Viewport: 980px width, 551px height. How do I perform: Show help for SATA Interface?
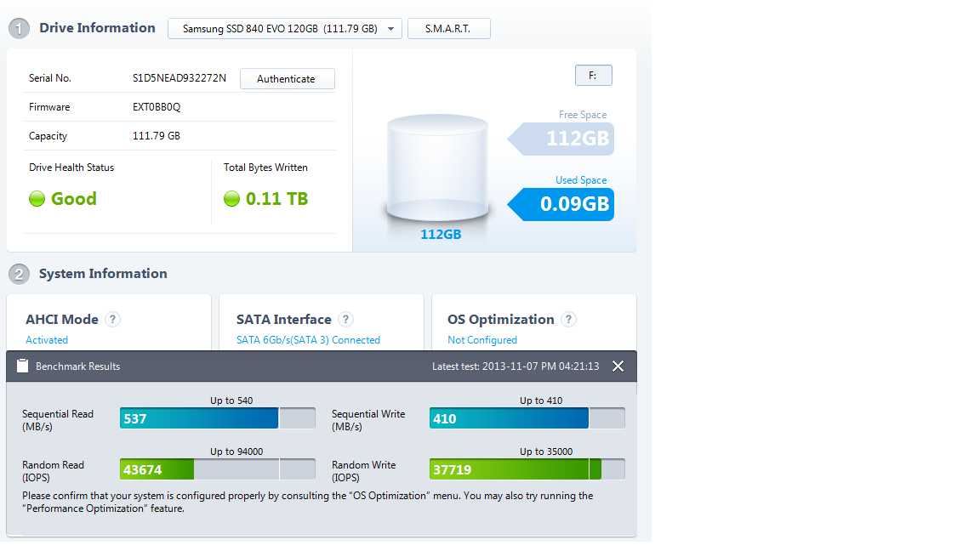click(x=345, y=319)
